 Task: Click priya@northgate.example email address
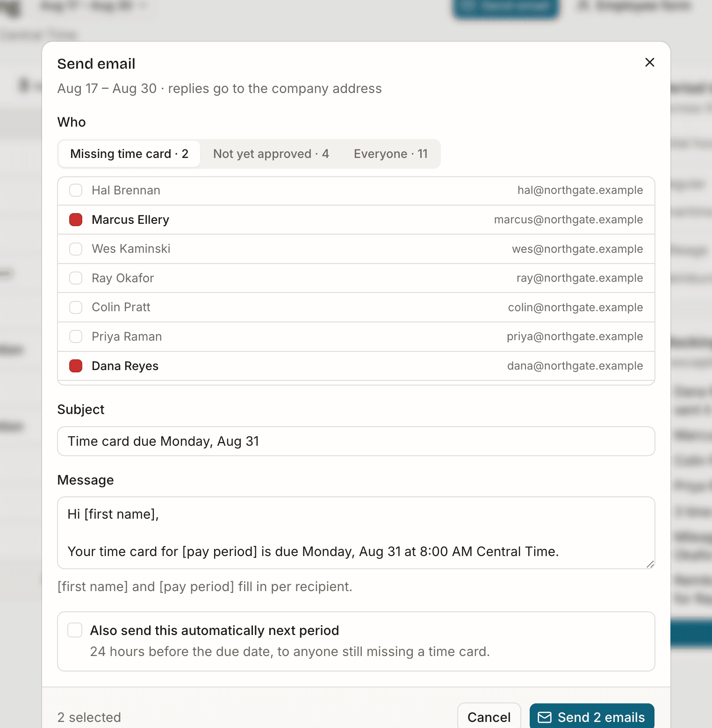tap(575, 336)
